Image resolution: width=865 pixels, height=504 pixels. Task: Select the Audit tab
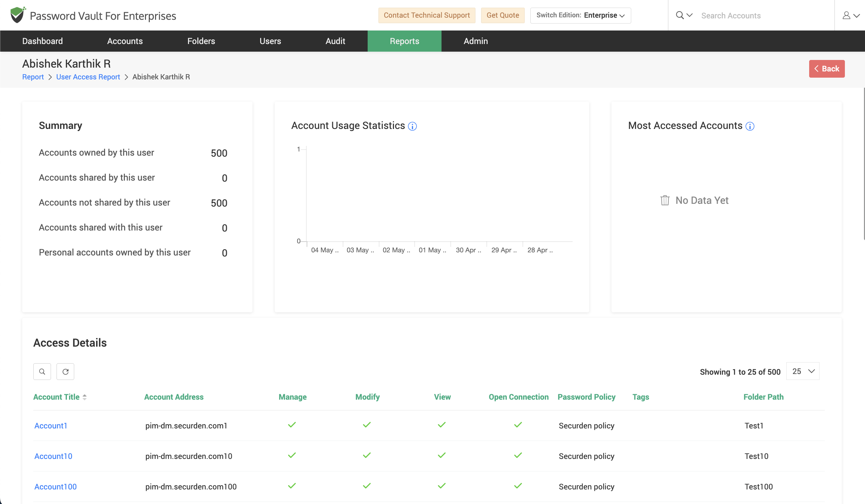point(335,41)
